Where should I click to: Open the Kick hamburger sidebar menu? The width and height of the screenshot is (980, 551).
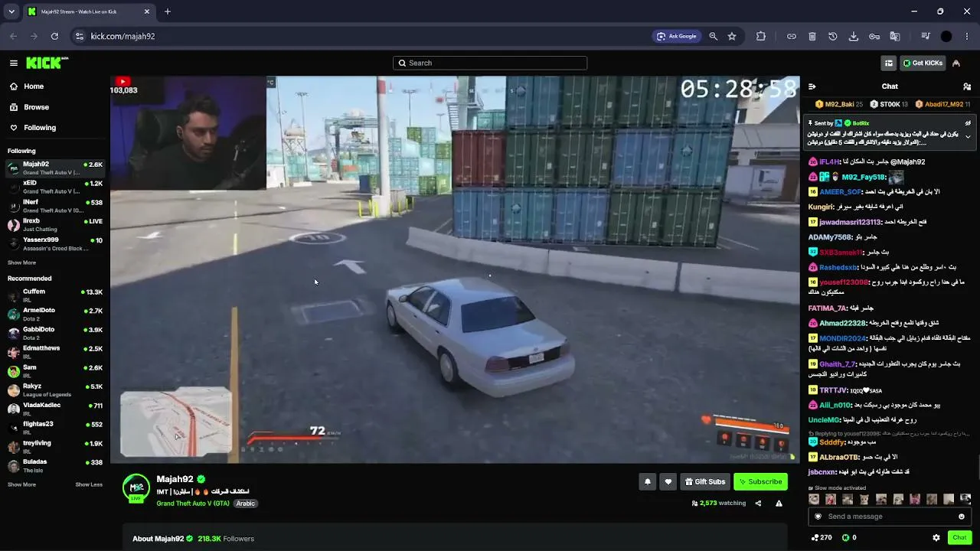click(14, 64)
